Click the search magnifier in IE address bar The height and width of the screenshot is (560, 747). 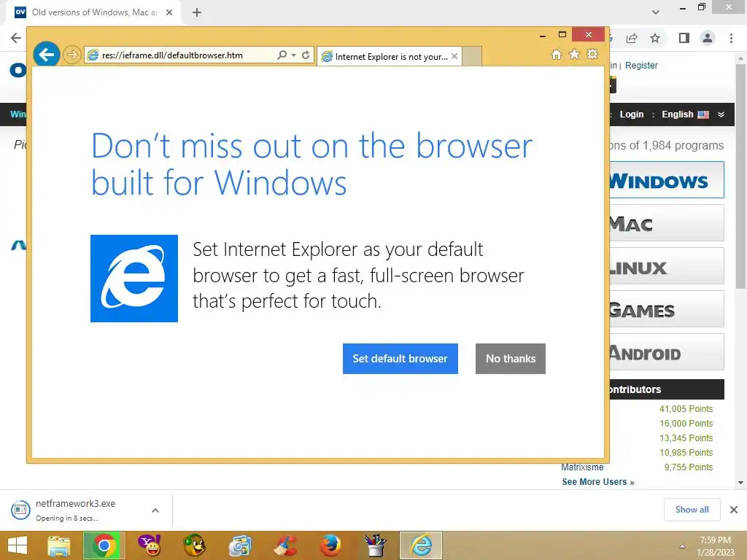[282, 55]
